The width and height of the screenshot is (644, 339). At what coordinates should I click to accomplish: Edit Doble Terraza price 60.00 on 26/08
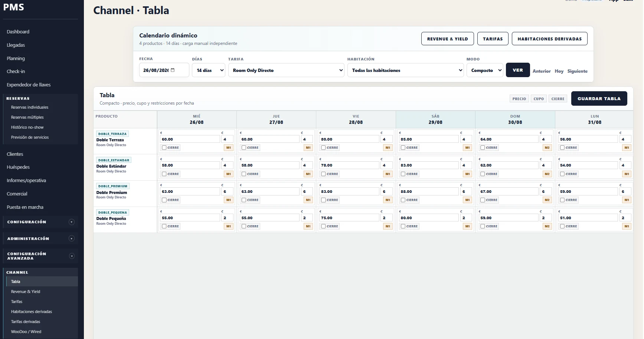[190, 139]
